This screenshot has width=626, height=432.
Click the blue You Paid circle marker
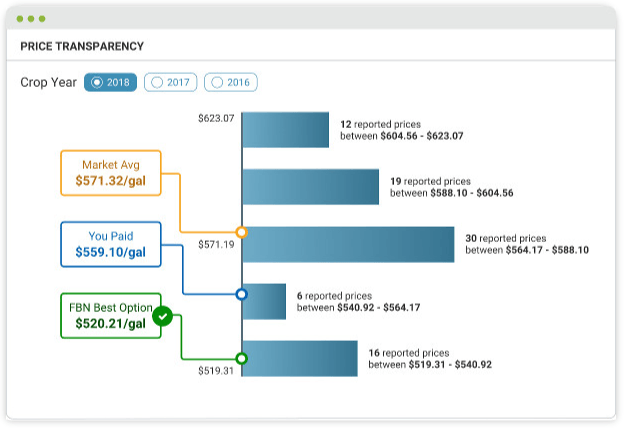pyautogui.click(x=242, y=295)
